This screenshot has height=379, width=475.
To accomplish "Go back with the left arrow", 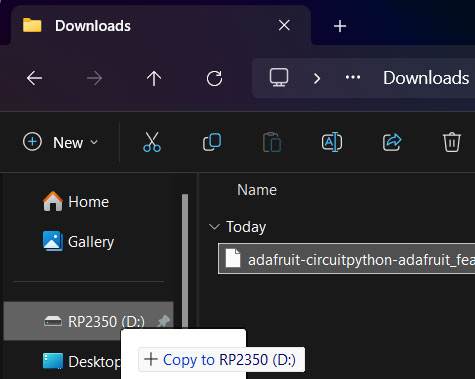I will 34,79.
